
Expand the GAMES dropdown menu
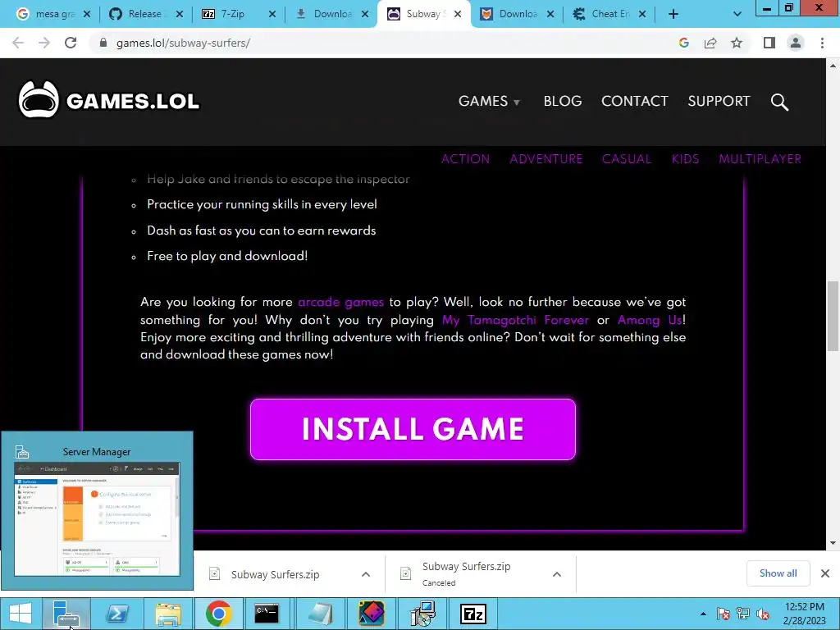coord(489,101)
